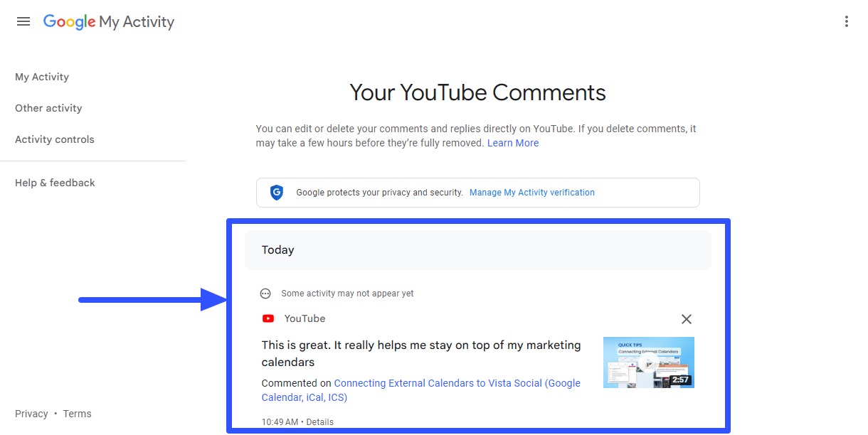Click the Today section header
Screen dimensions: 868x435
click(x=278, y=249)
